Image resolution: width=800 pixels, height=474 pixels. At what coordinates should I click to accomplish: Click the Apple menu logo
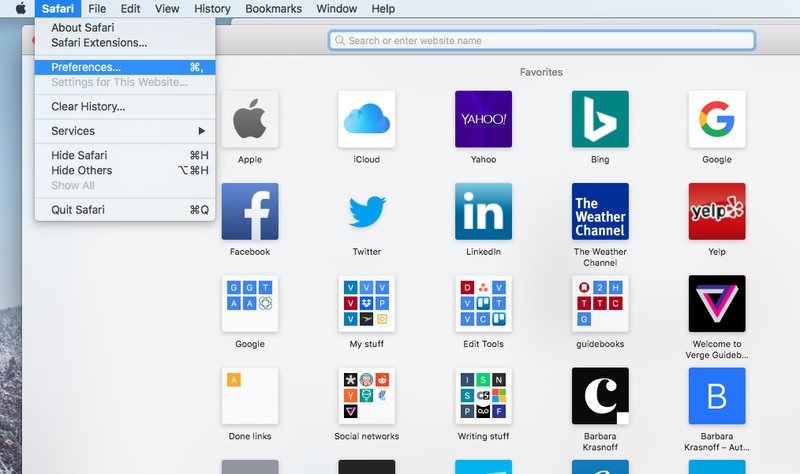click(20, 8)
